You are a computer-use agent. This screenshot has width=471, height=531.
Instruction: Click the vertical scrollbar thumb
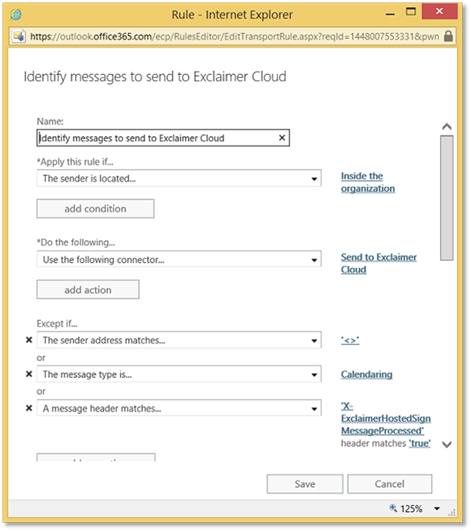[447, 198]
